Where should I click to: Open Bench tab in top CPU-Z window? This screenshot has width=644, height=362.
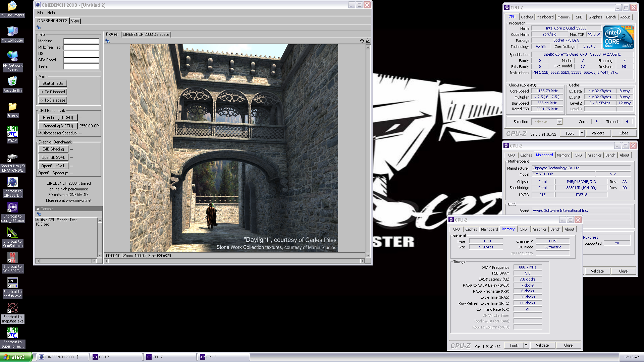[611, 17]
